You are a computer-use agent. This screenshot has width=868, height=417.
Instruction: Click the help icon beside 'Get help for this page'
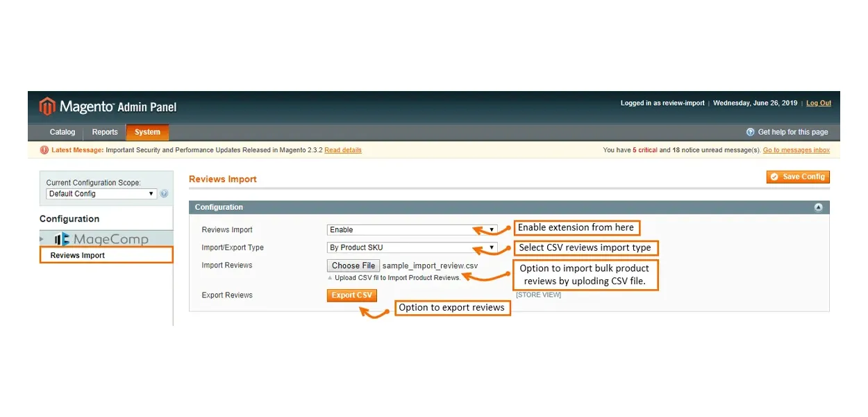750,132
